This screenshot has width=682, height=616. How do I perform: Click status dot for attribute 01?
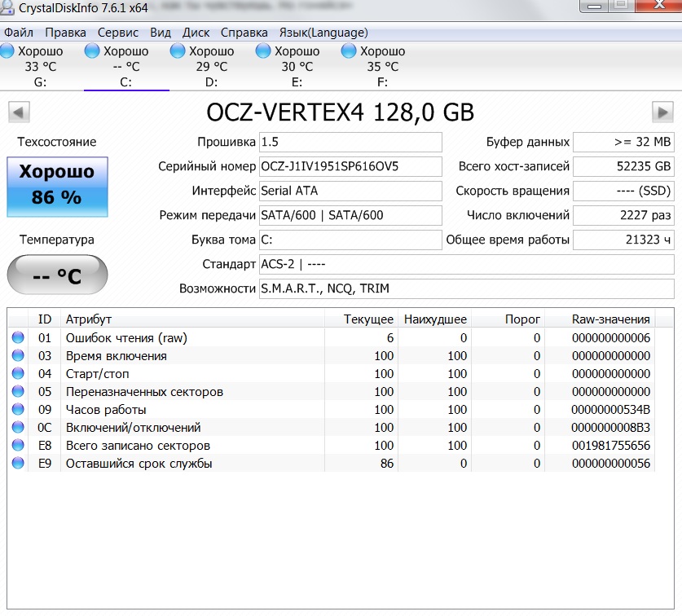point(18,337)
